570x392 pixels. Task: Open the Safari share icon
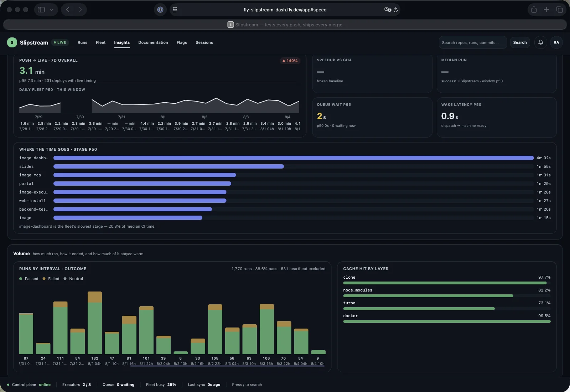pyautogui.click(x=534, y=10)
